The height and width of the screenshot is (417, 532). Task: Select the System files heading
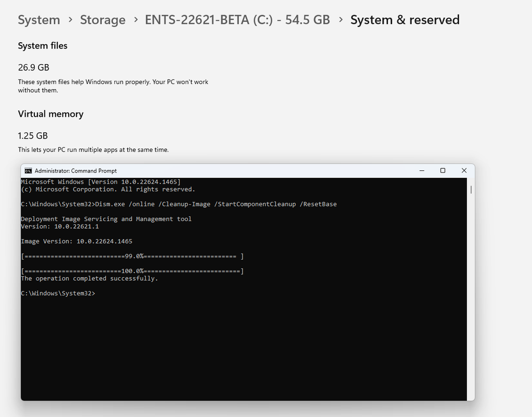tap(43, 46)
